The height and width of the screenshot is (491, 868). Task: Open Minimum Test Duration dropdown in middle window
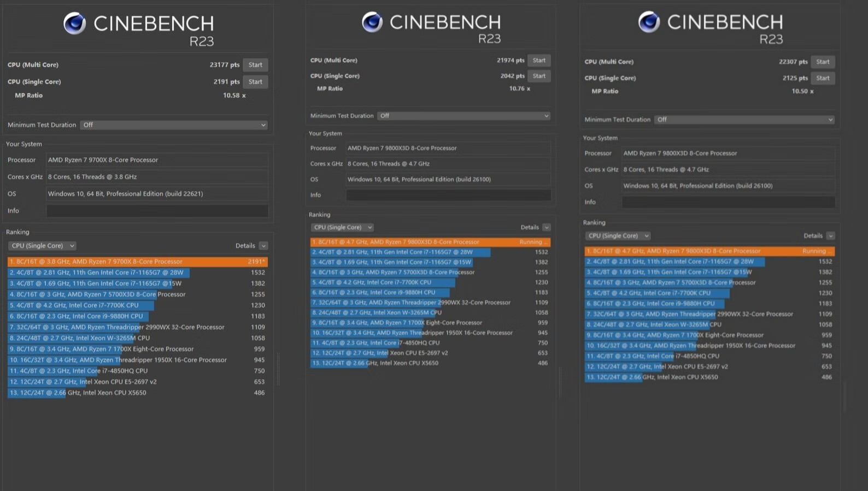(464, 116)
